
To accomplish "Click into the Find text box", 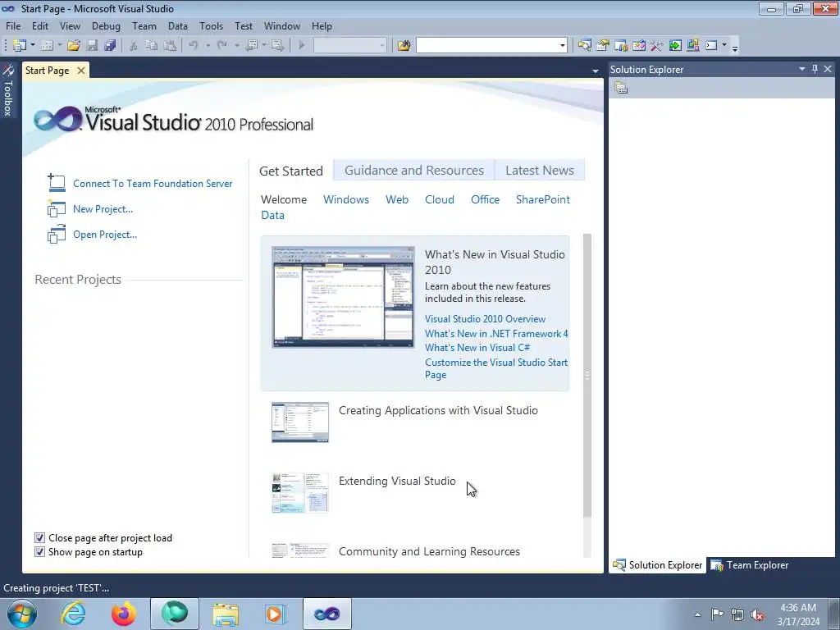I will [x=487, y=46].
